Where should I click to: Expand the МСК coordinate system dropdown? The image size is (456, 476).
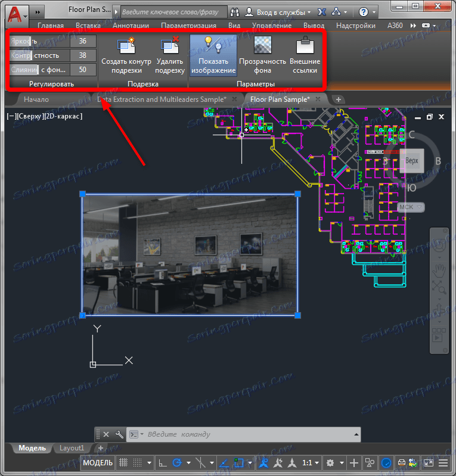(411, 207)
